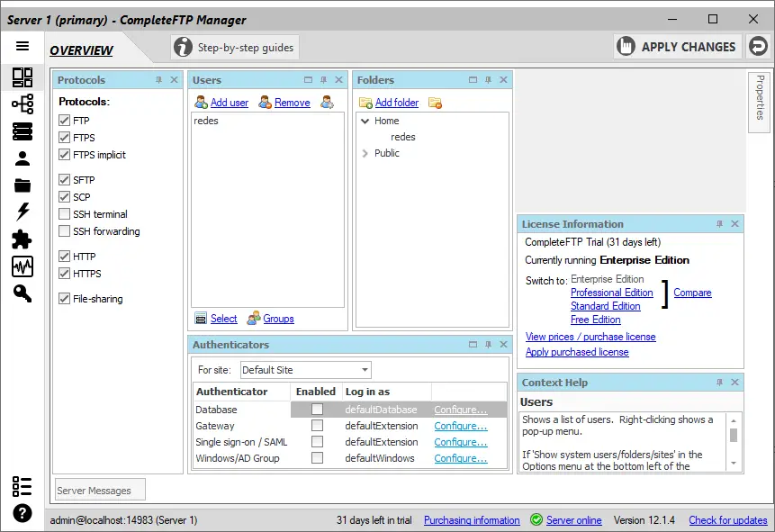Screen dimensions: 775x532
Task: Open the options list icon at bottom left
Action: pos(23,486)
